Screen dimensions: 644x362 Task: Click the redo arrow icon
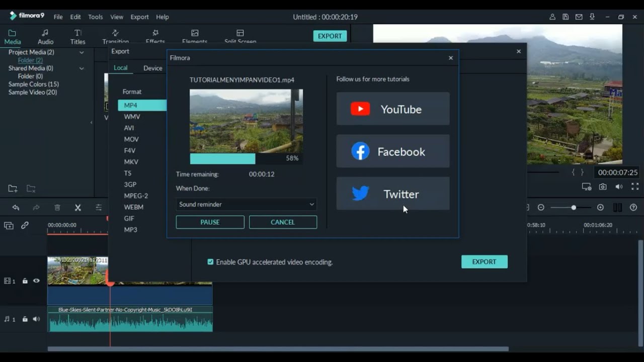[x=36, y=208]
